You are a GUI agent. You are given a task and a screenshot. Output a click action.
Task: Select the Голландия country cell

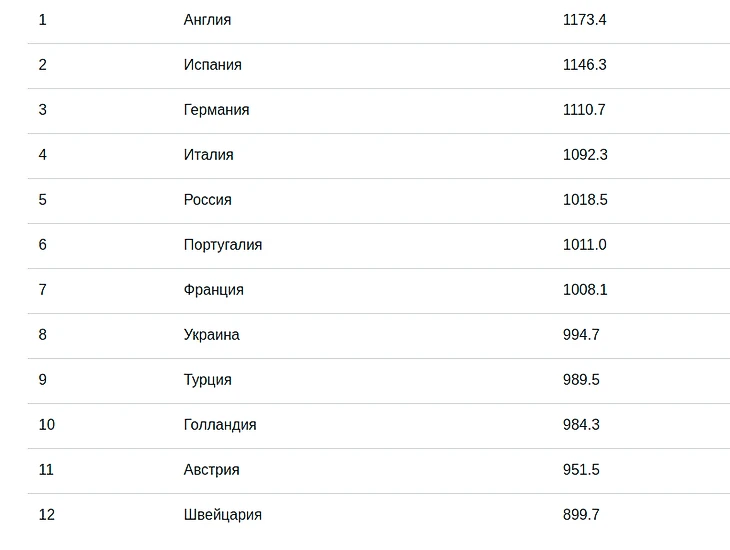[x=220, y=425]
